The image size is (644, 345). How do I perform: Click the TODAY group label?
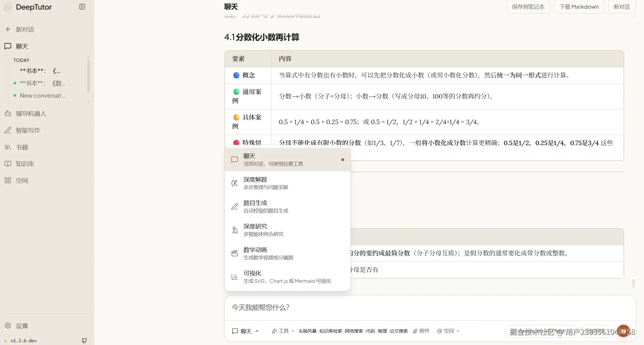click(21, 60)
